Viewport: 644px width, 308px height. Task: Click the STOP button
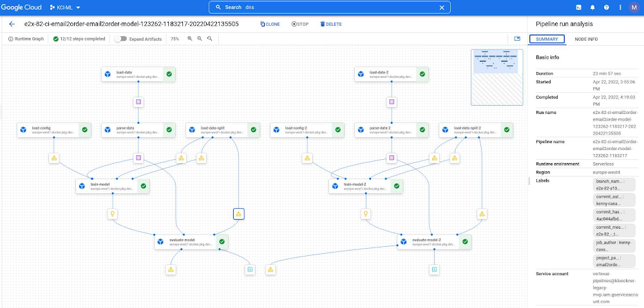click(300, 24)
